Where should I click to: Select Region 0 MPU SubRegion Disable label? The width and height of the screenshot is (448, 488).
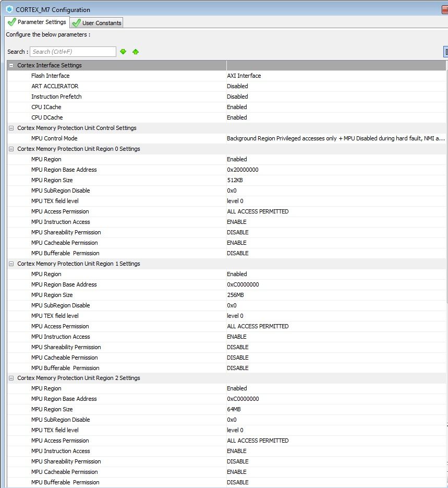point(60,191)
